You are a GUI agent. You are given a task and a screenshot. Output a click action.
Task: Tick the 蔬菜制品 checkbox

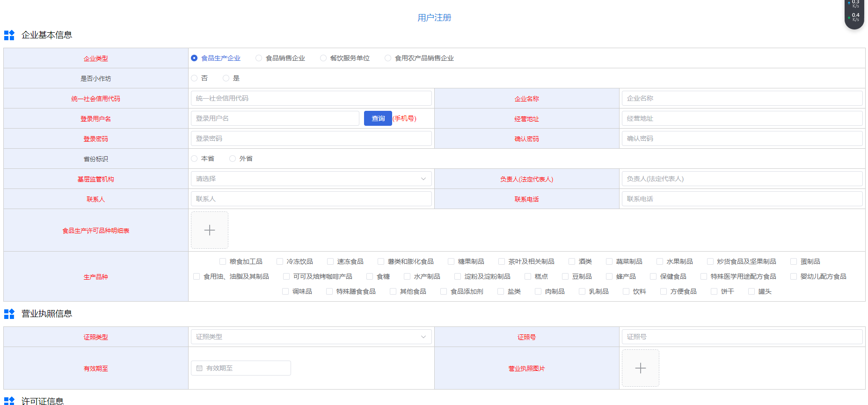pyautogui.click(x=609, y=261)
